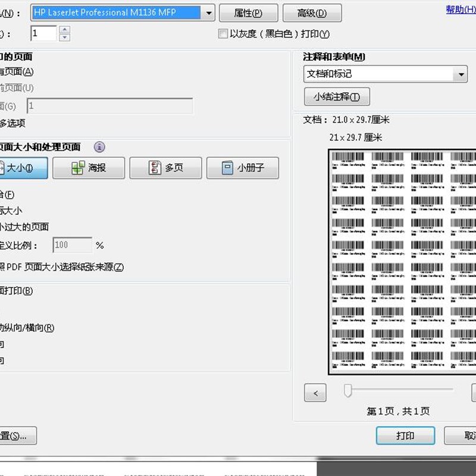Select the 海报 poster option
This screenshot has width=476, height=476.
tap(89, 168)
